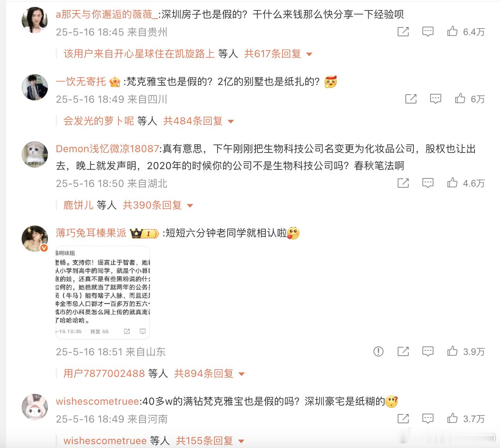Share the Demon浅忆微凉18087 comment
This screenshot has height=448, width=500.
(x=403, y=183)
